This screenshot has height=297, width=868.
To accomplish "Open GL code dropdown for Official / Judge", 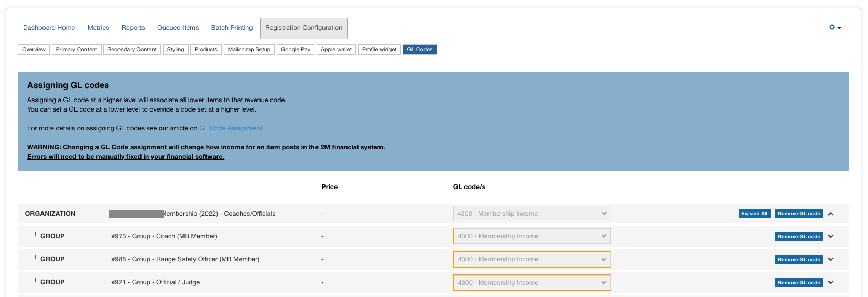I will pos(531,283).
